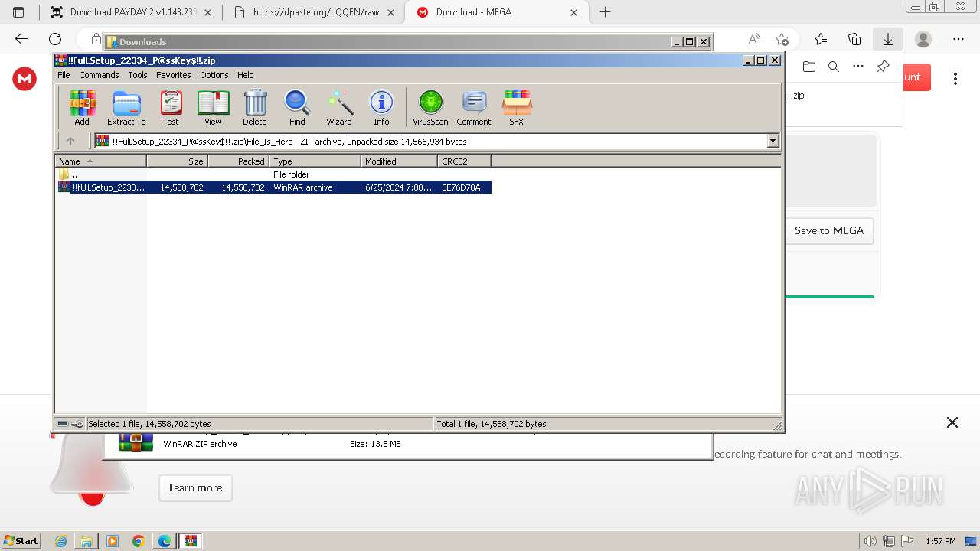Open the Windows Start menu
Image resolution: width=980 pixels, height=551 pixels.
(21, 540)
